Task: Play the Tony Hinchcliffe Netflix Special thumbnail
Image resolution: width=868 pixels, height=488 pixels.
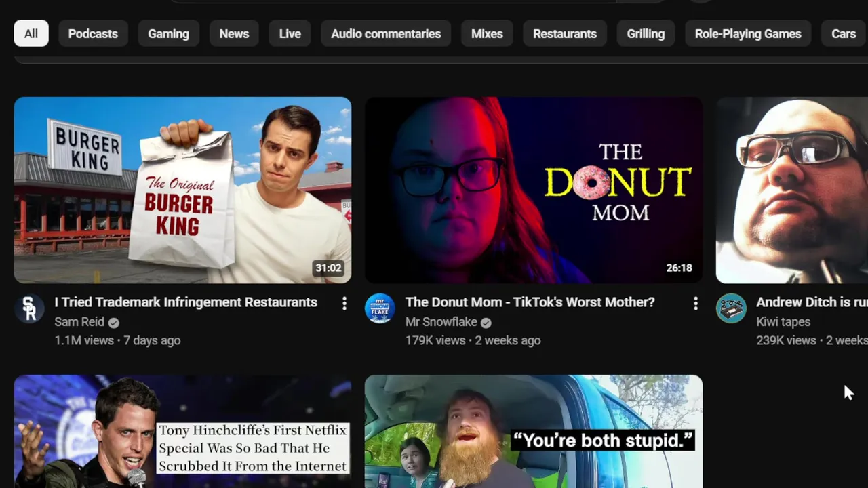Action: [183, 431]
